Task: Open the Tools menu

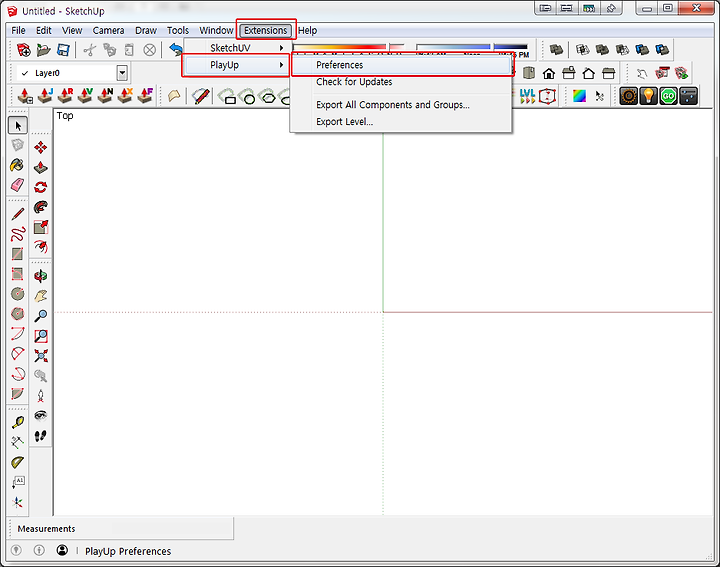Action: pyautogui.click(x=178, y=30)
